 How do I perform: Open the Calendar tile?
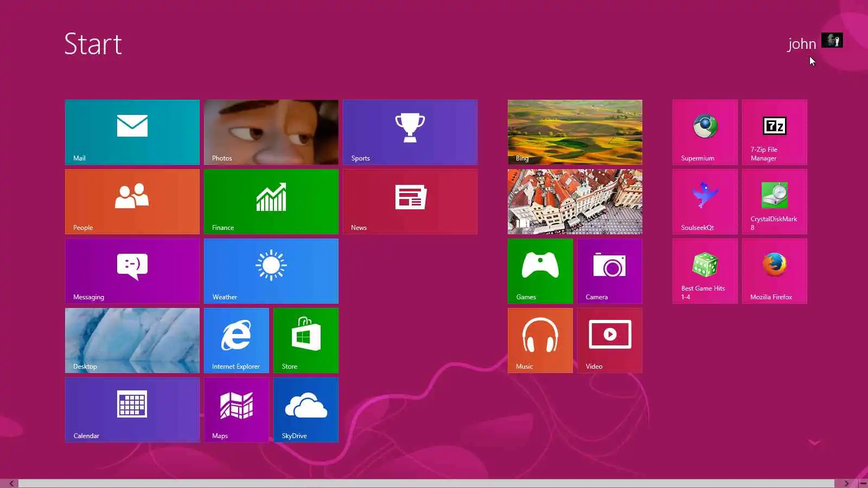tap(132, 410)
